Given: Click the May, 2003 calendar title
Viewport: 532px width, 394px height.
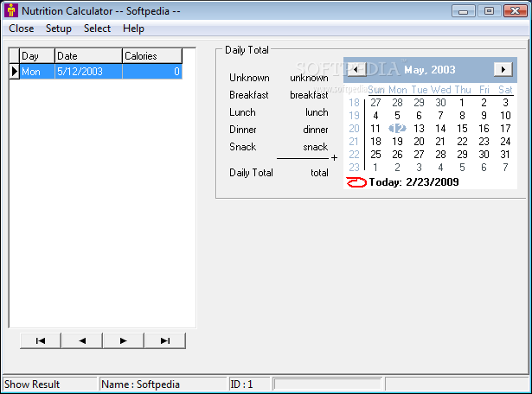Looking at the screenshot, I should pyautogui.click(x=430, y=70).
